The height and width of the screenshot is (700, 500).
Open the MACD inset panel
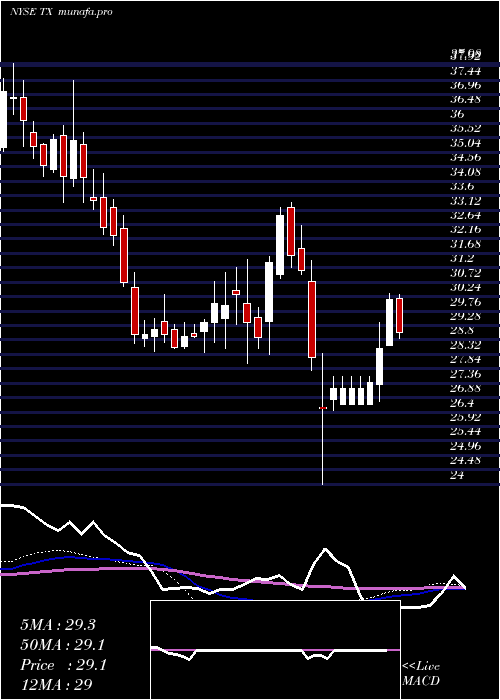click(275, 650)
